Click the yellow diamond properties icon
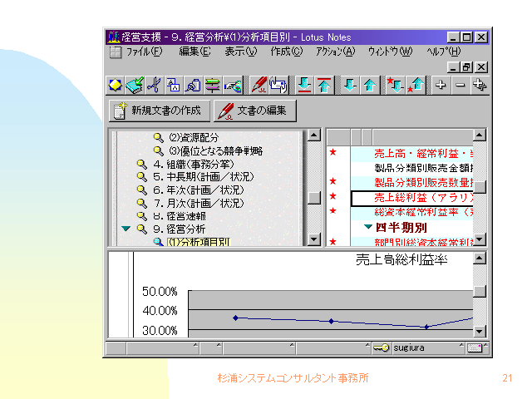This screenshot has width=532, height=399. point(116,85)
